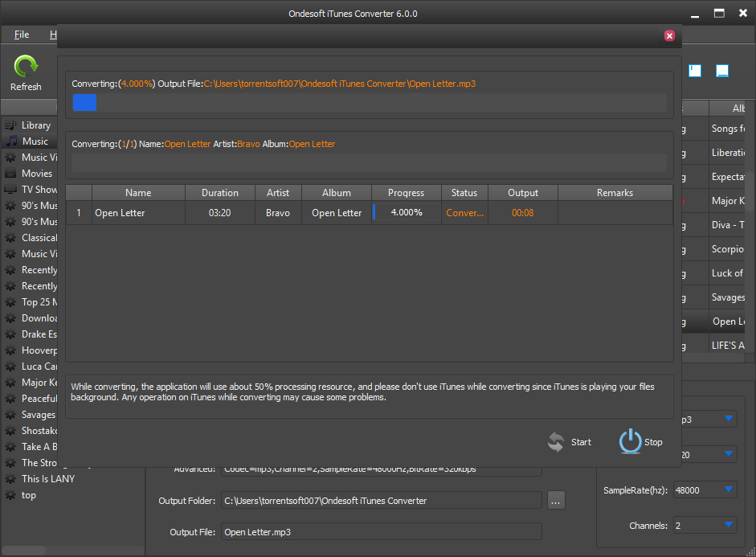Click the sidebar horizontal scrollbar

click(24, 551)
